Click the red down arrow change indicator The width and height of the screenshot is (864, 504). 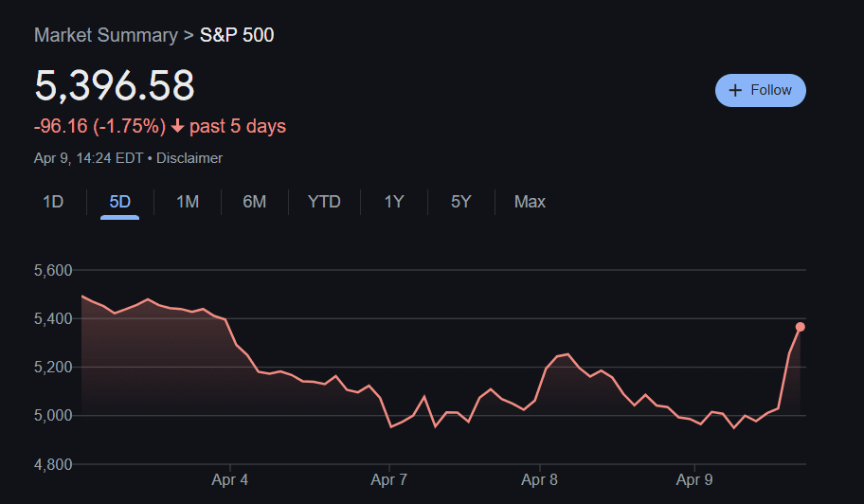point(177,127)
